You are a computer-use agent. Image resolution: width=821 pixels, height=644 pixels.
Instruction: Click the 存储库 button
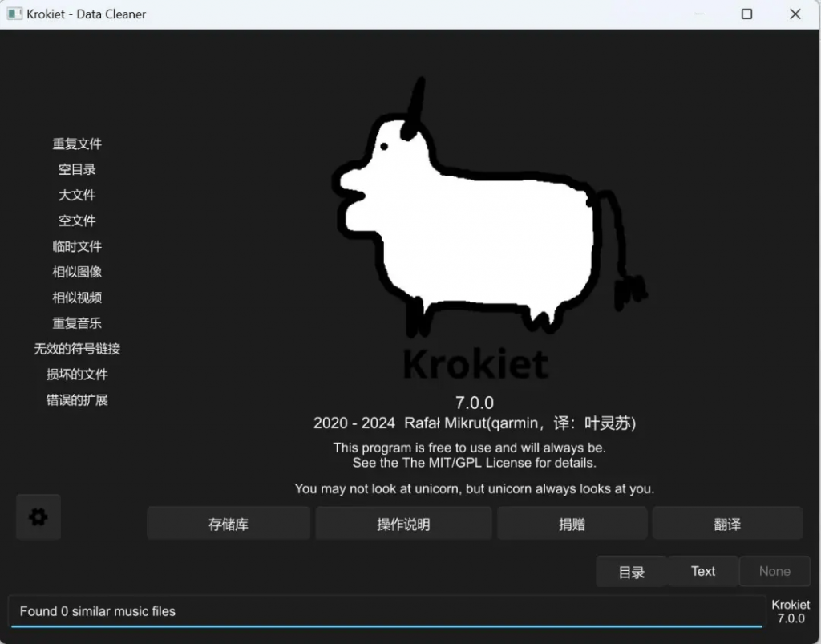tap(229, 525)
